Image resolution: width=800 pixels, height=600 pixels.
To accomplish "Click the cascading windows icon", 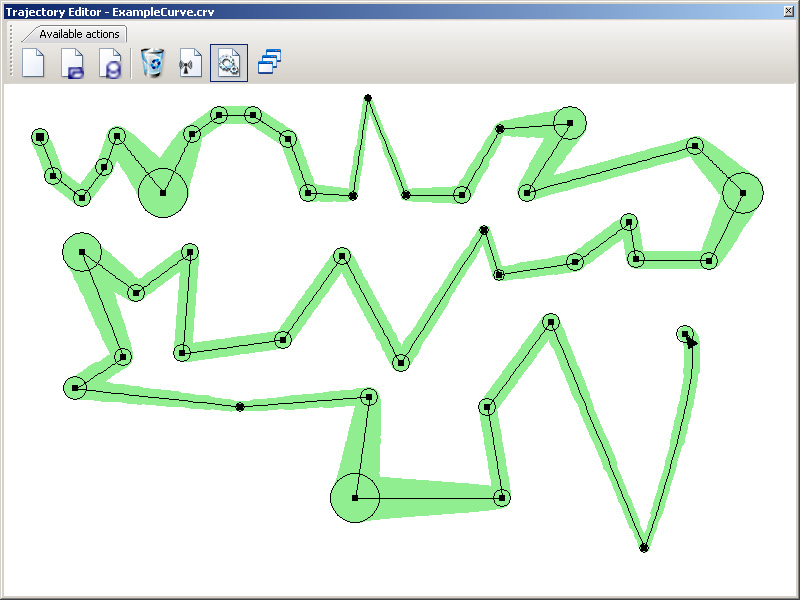I will (269, 62).
